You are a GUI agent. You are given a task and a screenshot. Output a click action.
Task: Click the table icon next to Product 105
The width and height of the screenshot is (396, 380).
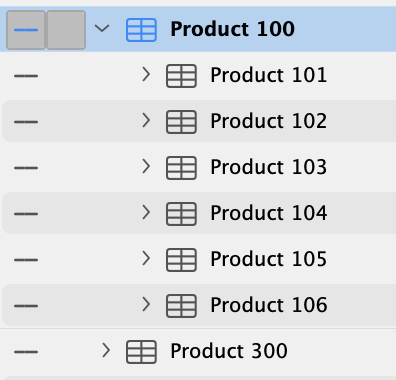pos(181,260)
